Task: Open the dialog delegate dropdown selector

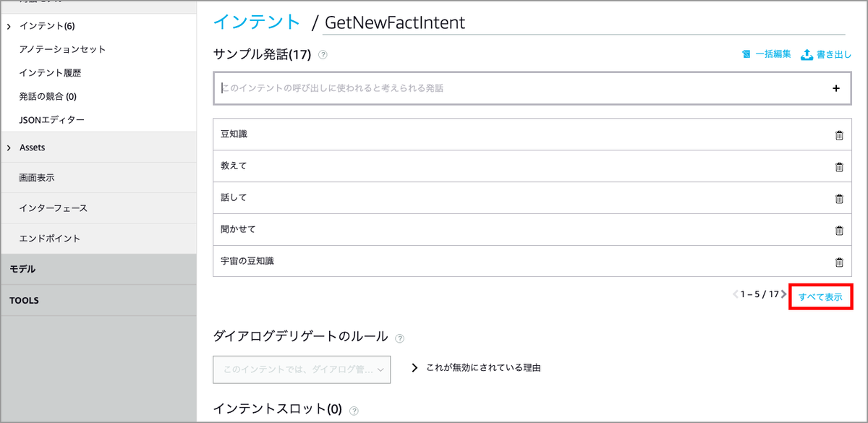Action: (x=301, y=369)
